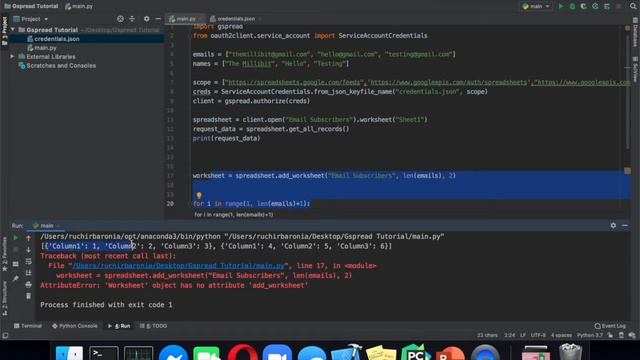
Task: Start debugging with the green bug icon
Action: tap(572, 6)
